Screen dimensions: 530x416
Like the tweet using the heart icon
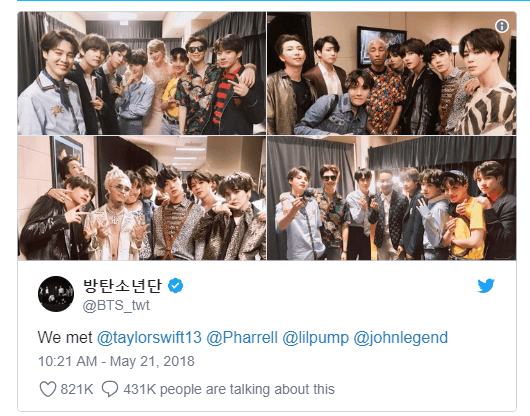(x=48, y=389)
